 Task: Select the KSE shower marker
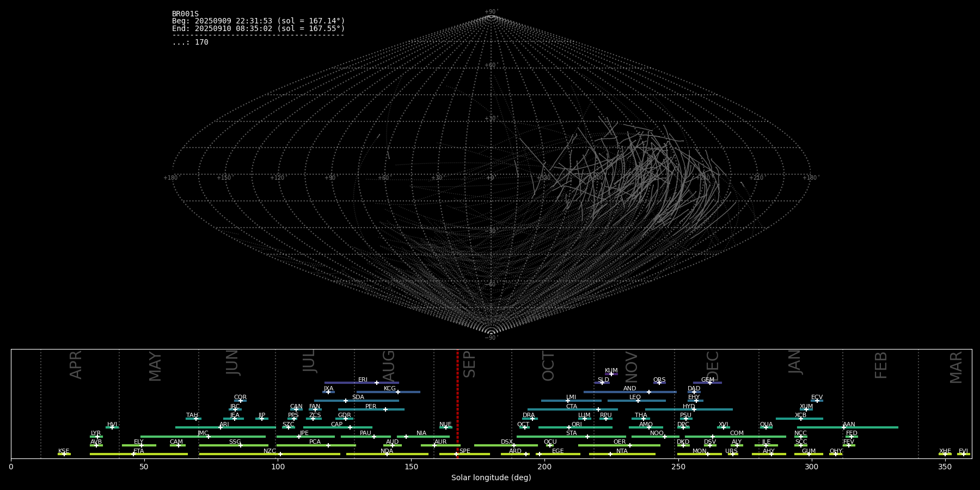(x=64, y=454)
